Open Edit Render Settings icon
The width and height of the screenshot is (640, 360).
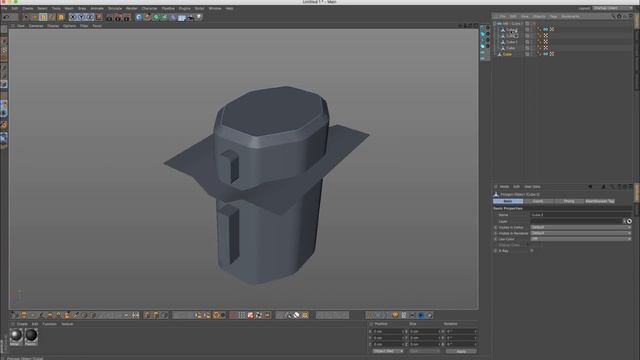coord(127,18)
